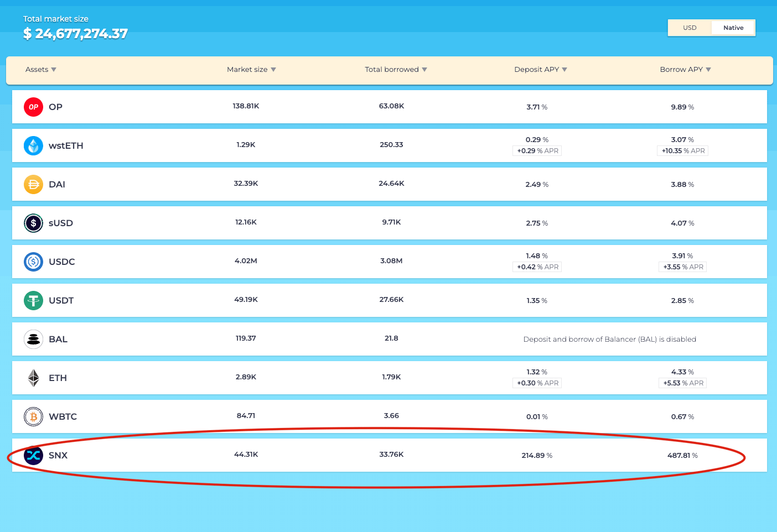
Task: Open the sUSD asset name
Action: (x=61, y=223)
